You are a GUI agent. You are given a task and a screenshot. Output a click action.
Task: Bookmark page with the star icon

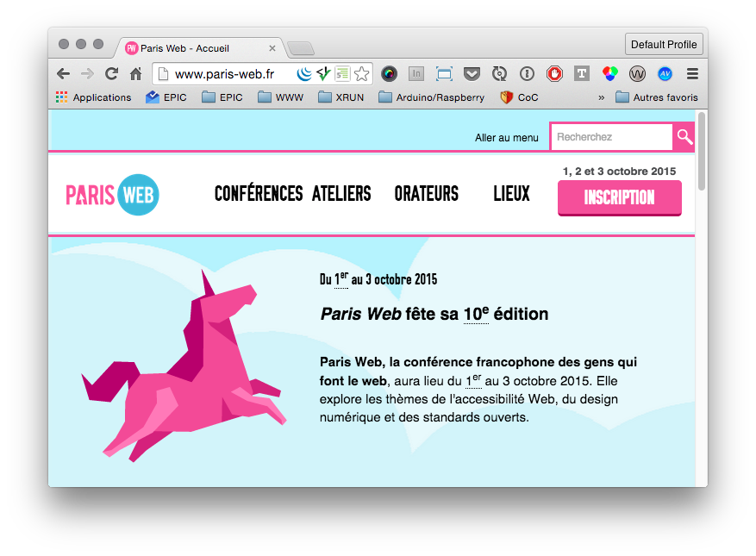pos(361,74)
